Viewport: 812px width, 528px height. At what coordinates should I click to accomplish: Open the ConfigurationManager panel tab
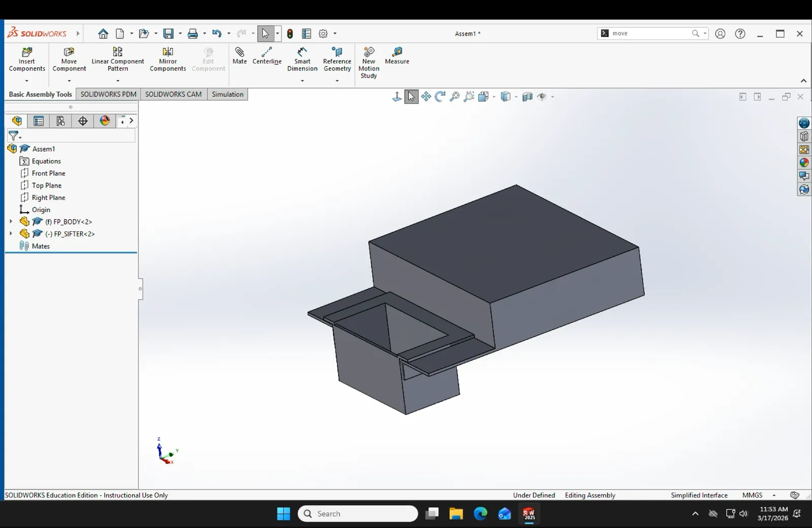(x=60, y=121)
